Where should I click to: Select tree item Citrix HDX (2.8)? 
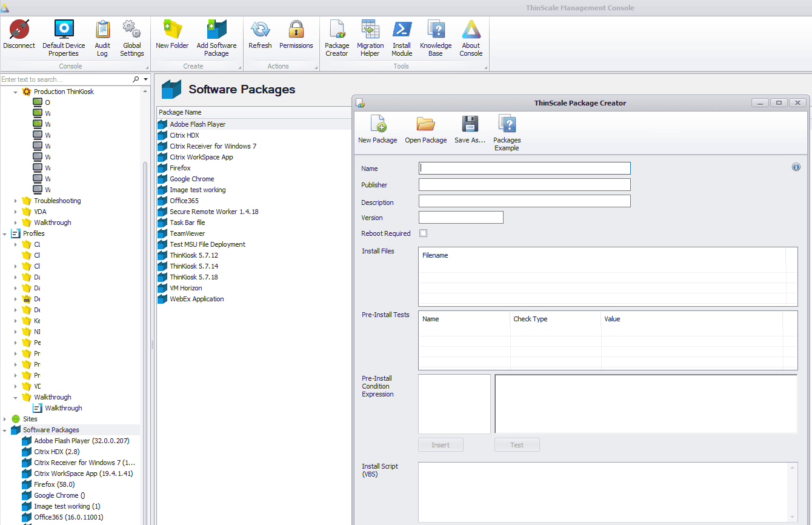57,452
